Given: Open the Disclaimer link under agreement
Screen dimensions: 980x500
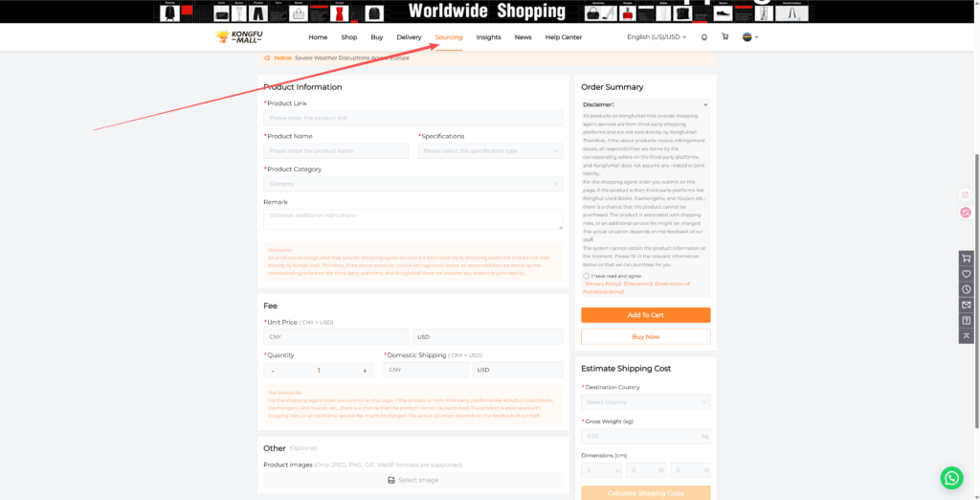Looking at the screenshot, I should [637, 284].
